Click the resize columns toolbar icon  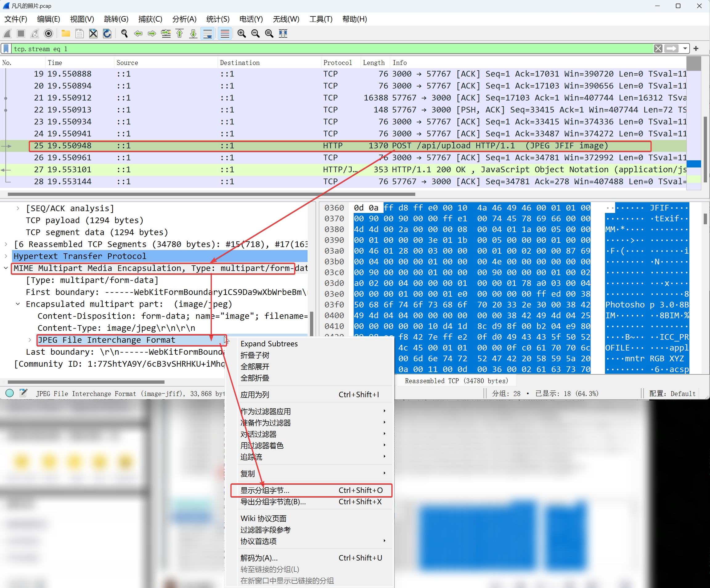283,34
